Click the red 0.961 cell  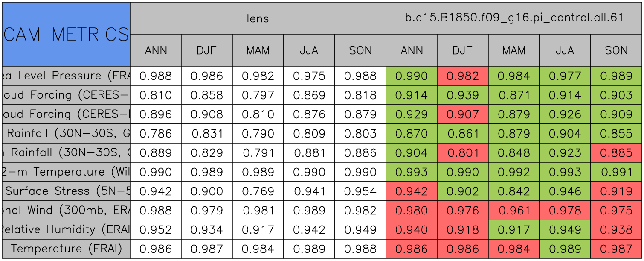click(513, 211)
